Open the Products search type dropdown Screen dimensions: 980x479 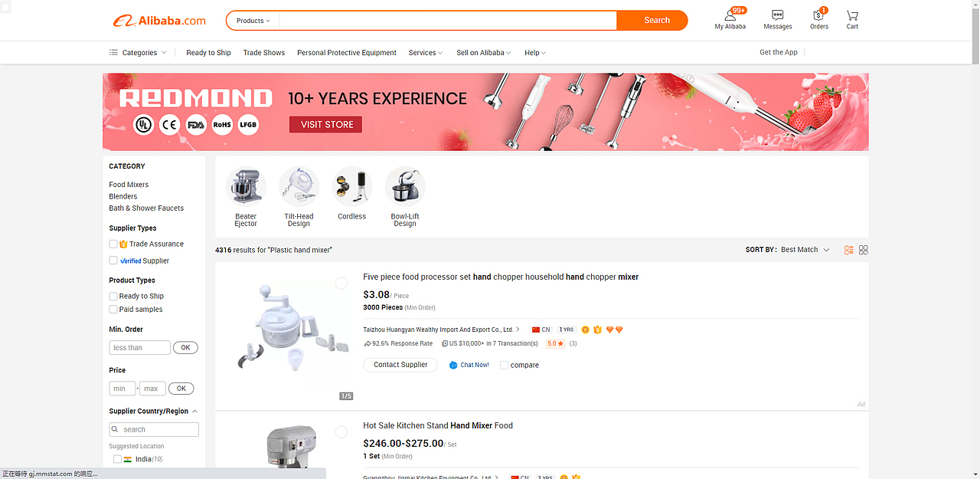point(253,21)
